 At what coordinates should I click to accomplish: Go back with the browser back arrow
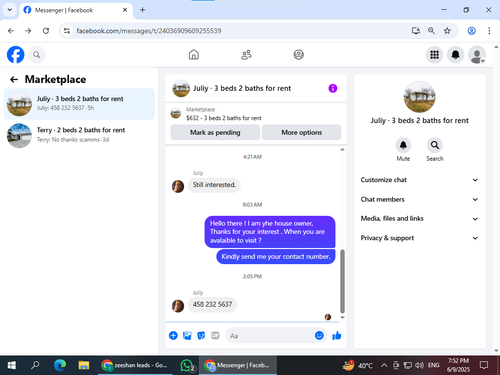coord(11,31)
